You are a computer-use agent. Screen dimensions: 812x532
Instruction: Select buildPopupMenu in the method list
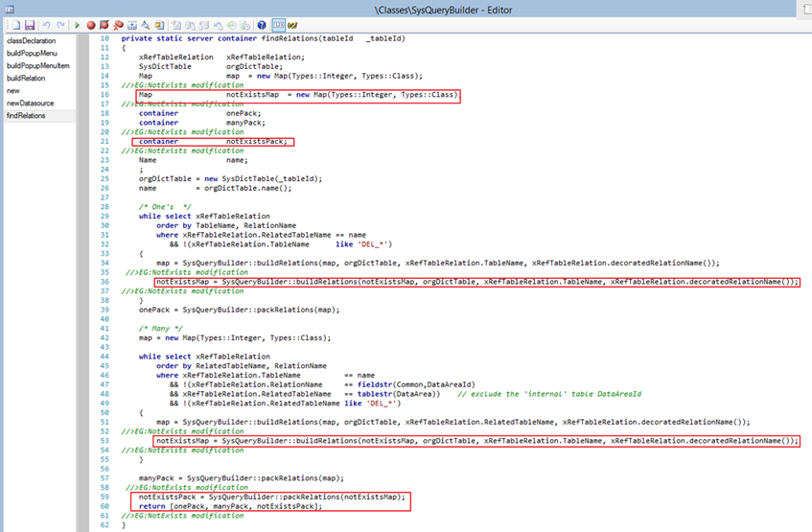32,54
